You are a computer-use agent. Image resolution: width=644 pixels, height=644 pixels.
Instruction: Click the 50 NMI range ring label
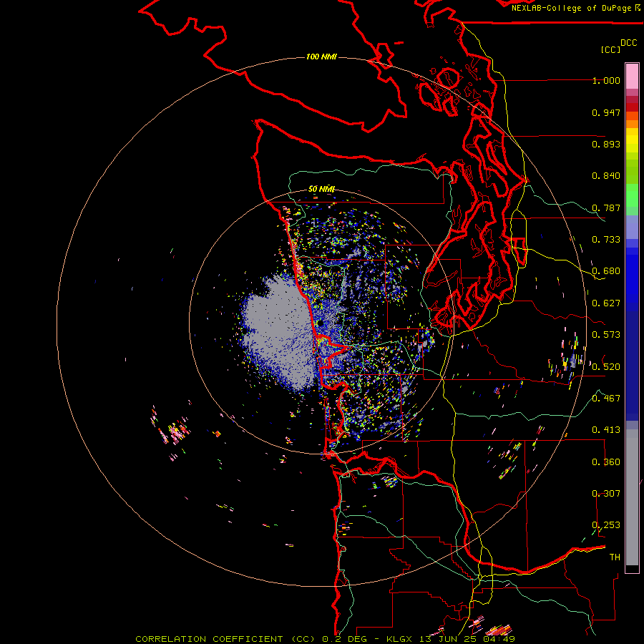[x=321, y=189]
